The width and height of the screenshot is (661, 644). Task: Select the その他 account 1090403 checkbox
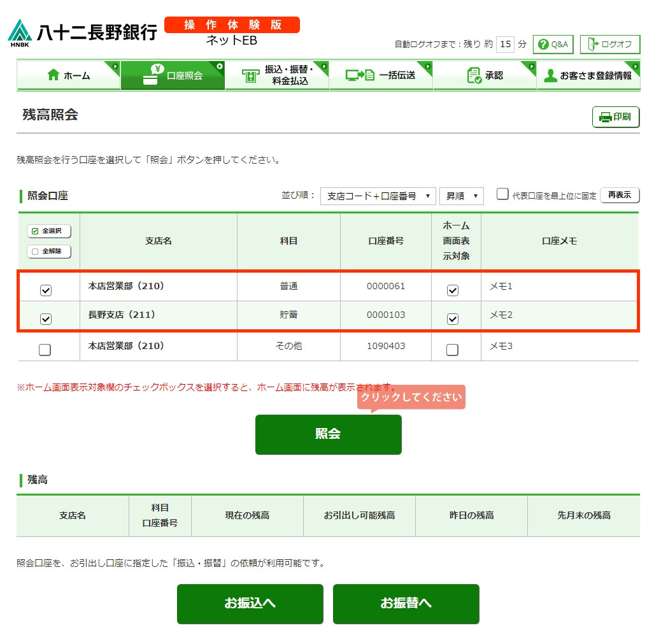click(45, 350)
